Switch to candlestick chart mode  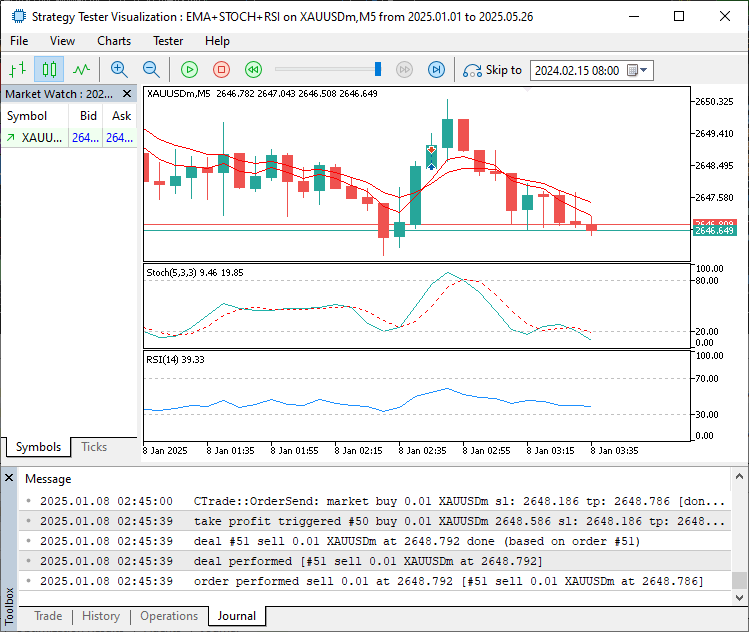(x=49, y=69)
